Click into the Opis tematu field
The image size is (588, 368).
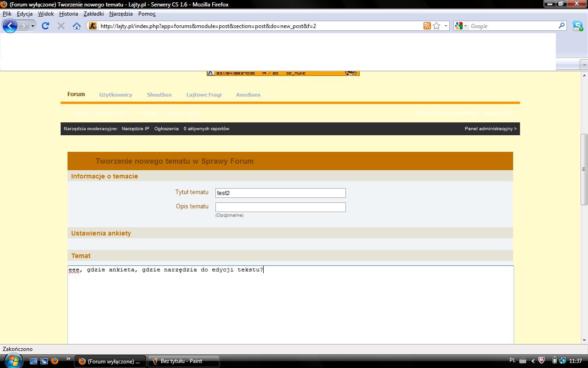point(280,207)
